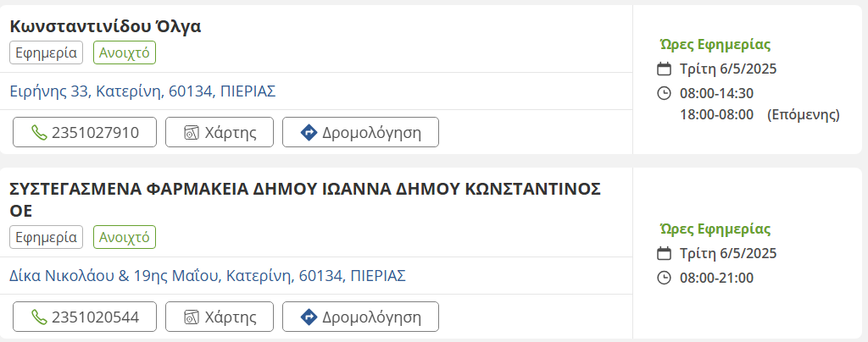
Task: Click map icon in Olga's Χάρτης button
Action: coord(191,132)
